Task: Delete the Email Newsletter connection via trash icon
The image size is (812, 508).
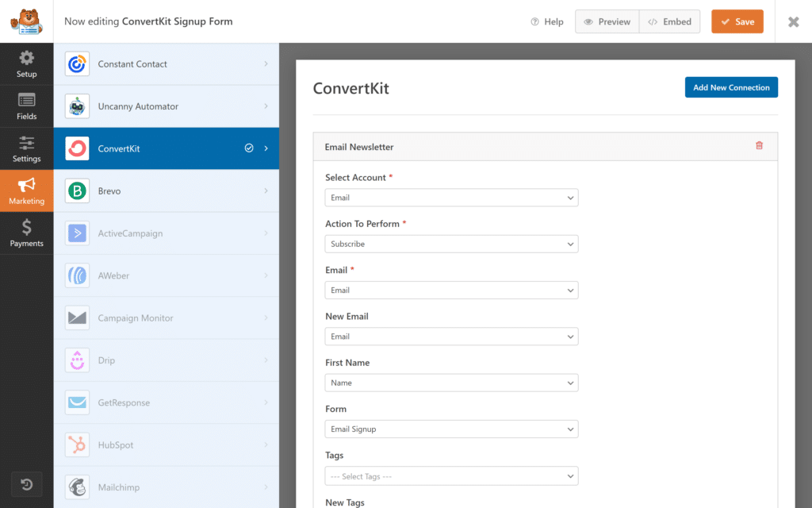Action: click(759, 146)
